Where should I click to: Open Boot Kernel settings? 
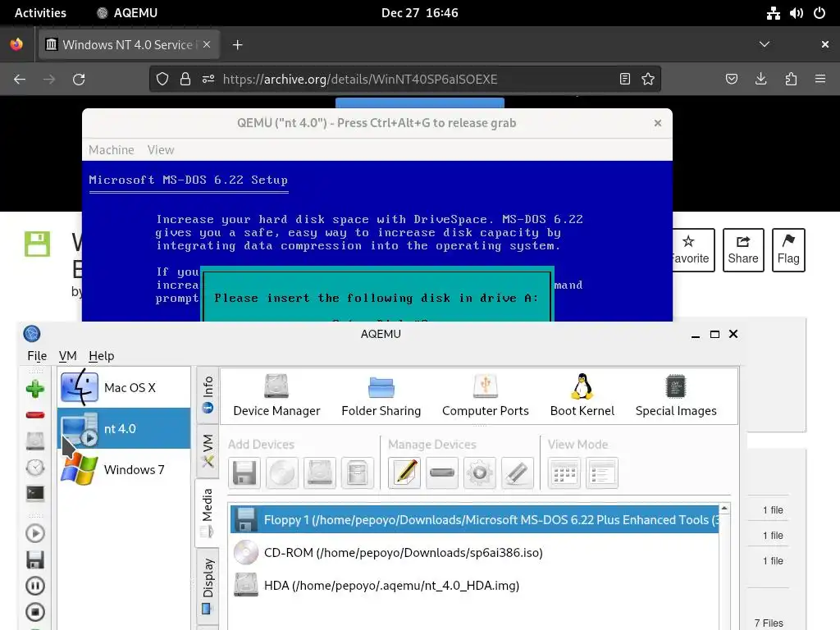(582, 396)
